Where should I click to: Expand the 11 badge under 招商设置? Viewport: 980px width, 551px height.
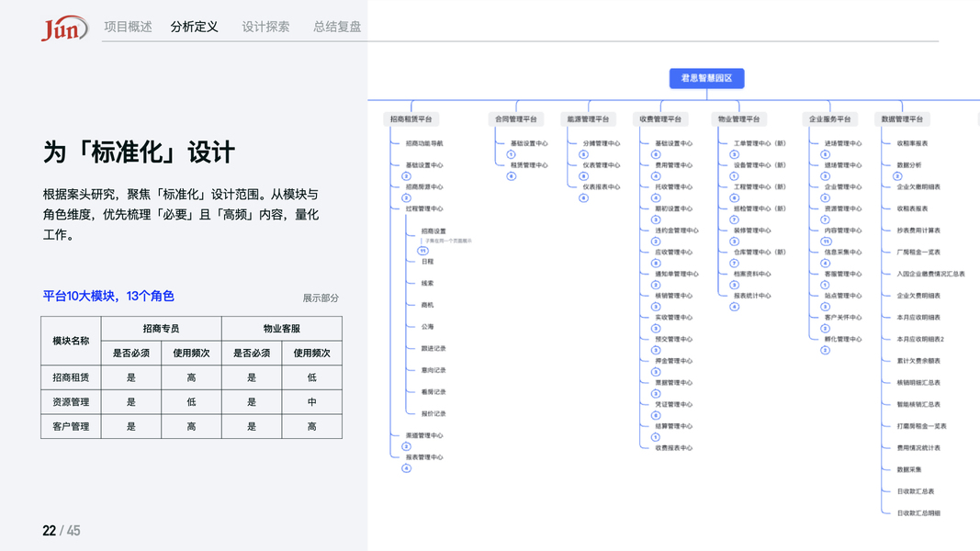point(423,251)
